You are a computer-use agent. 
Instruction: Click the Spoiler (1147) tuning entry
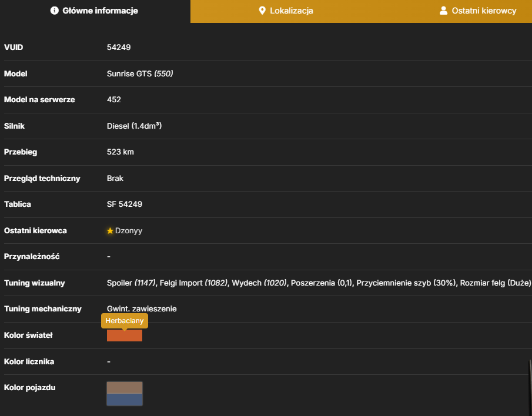coord(131,283)
